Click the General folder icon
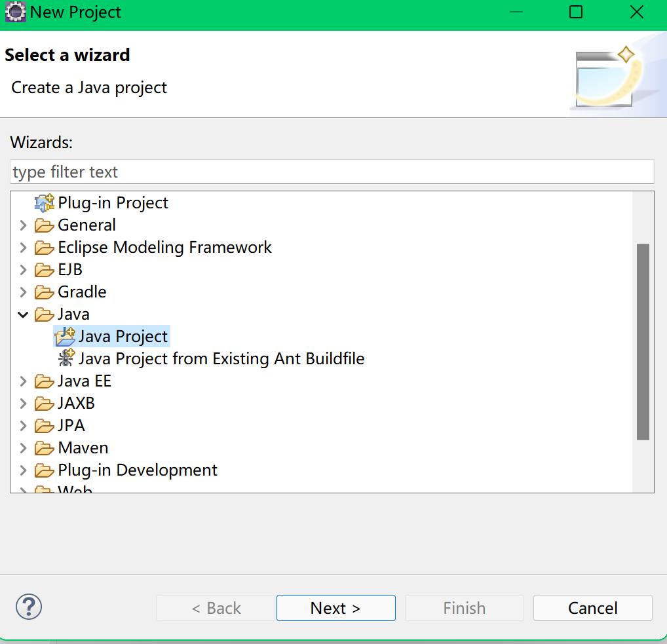This screenshot has height=644, width=667. [45, 225]
